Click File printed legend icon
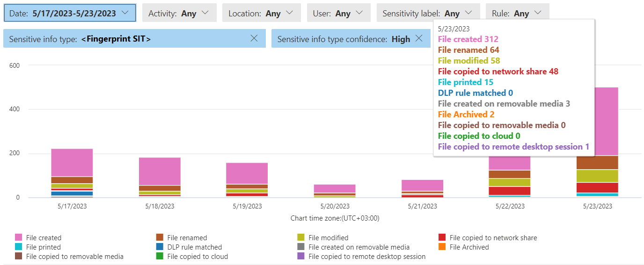This screenshot has width=644, height=265. 19,247
